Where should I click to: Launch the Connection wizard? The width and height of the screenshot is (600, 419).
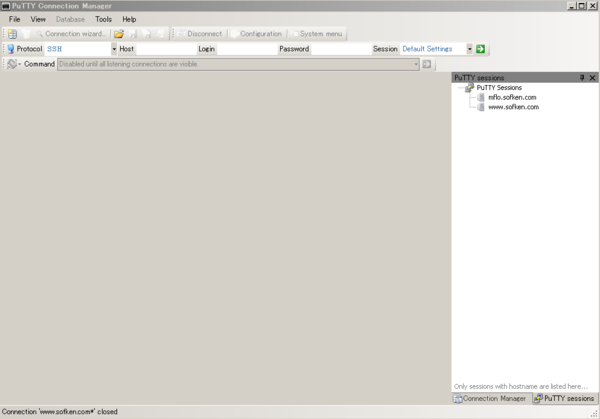71,34
